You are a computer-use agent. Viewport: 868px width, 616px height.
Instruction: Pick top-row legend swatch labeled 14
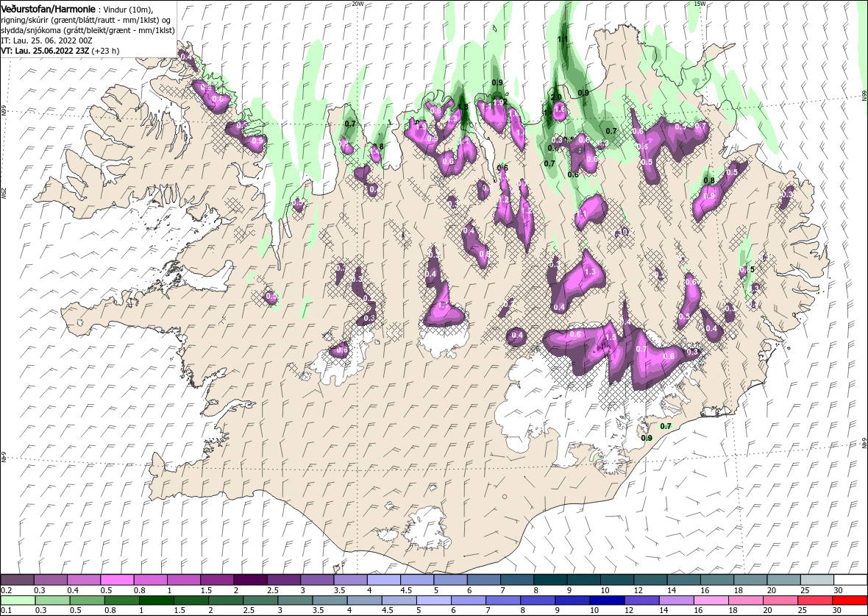(x=684, y=581)
